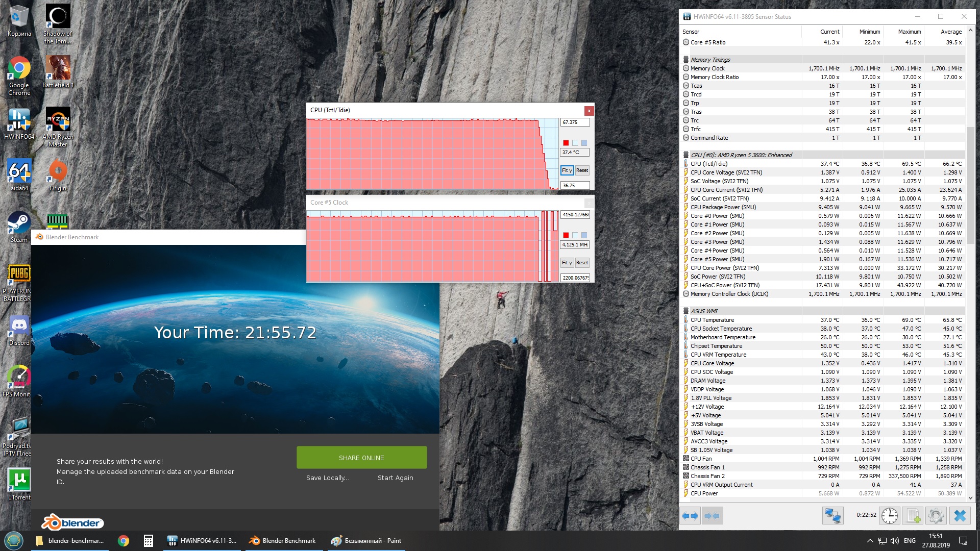This screenshot has height=551, width=980.
Task: Click the blue X close sensors icon
Action: point(960,516)
